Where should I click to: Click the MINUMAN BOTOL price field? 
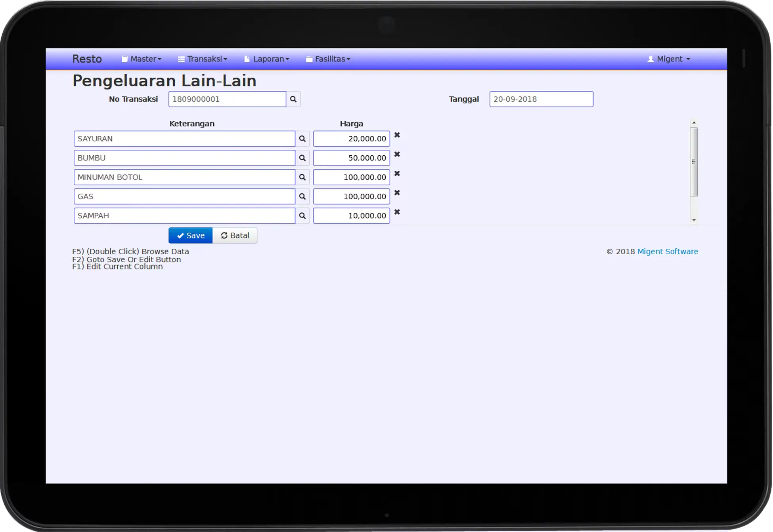(351, 177)
